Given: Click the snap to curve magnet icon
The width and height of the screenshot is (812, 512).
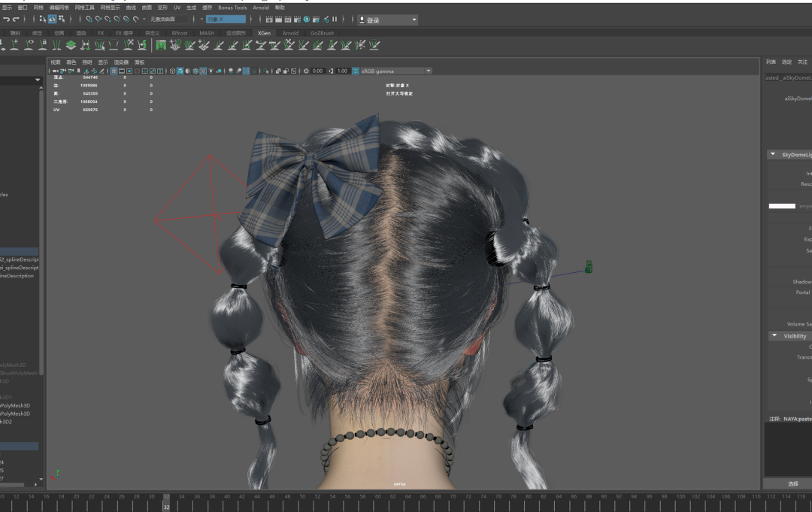Looking at the screenshot, I should click(98, 19).
